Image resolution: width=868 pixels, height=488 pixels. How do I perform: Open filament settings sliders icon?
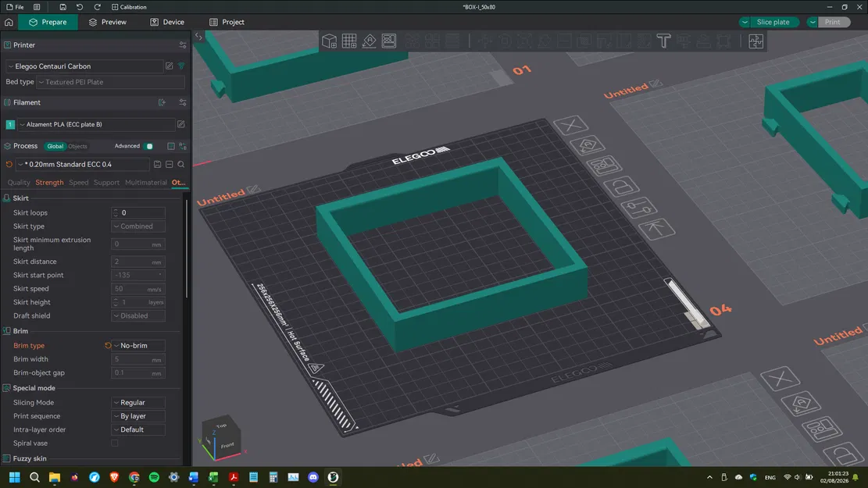pyautogui.click(x=183, y=102)
